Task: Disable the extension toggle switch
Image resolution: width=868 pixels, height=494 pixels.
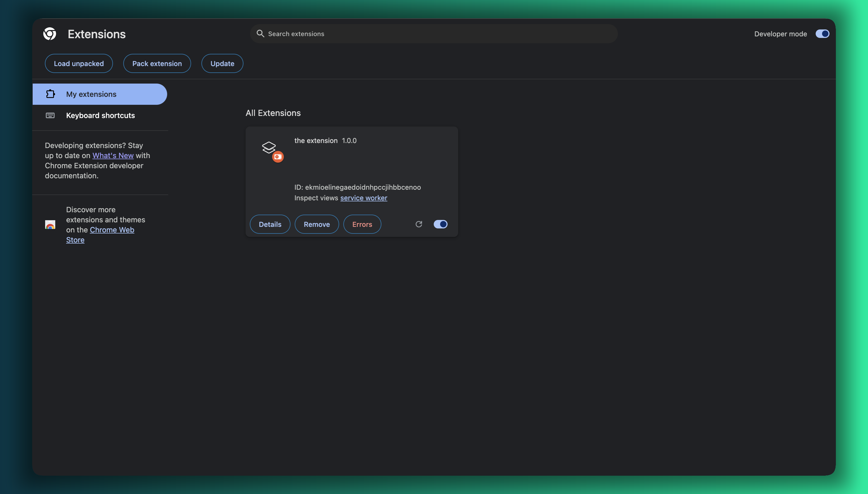Action: 440,224
